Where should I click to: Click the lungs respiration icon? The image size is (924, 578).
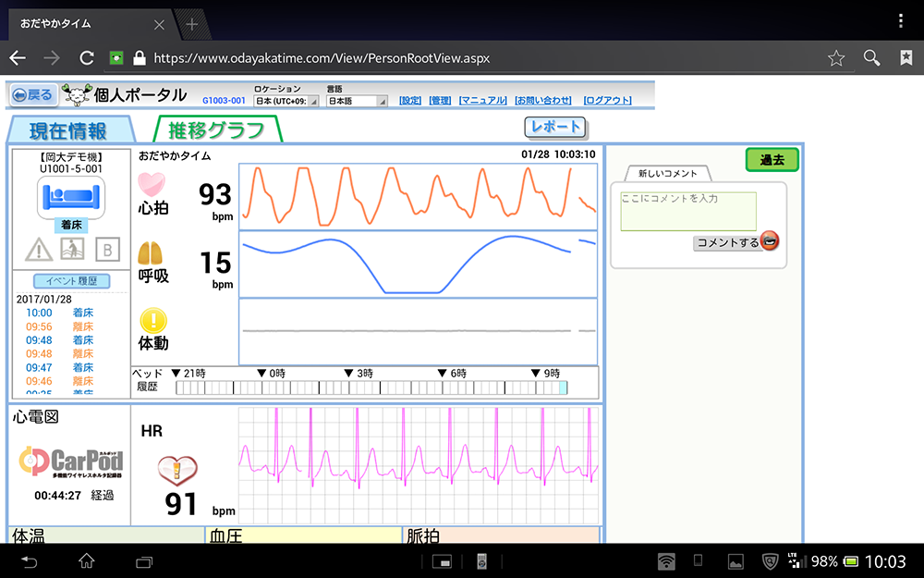pyautogui.click(x=152, y=252)
